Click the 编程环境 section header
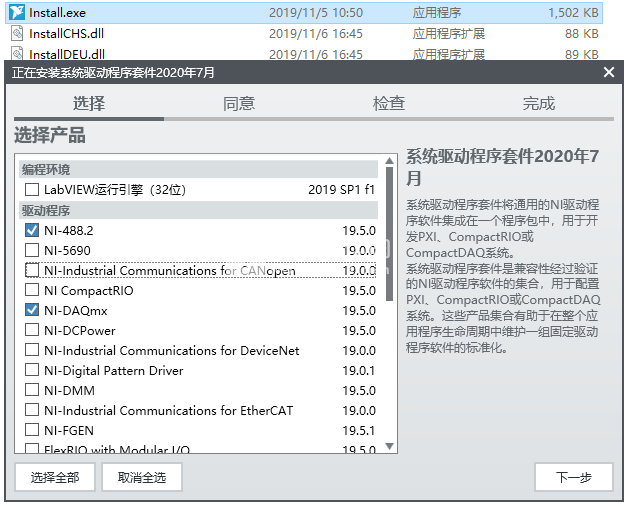The width and height of the screenshot is (632, 513). click(198, 170)
